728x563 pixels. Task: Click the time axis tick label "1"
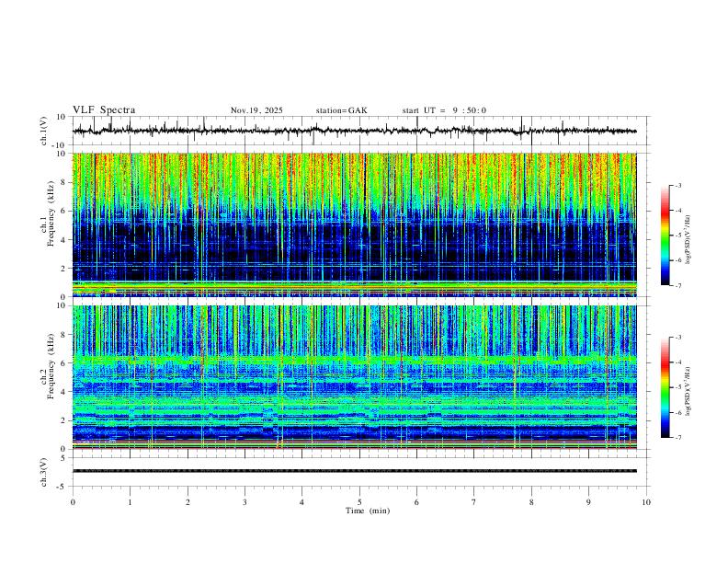tap(130, 502)
